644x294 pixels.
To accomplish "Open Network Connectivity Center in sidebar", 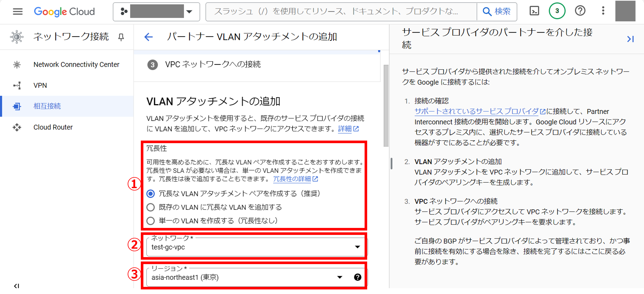I will pyautogui.click(x=76, y=64).
